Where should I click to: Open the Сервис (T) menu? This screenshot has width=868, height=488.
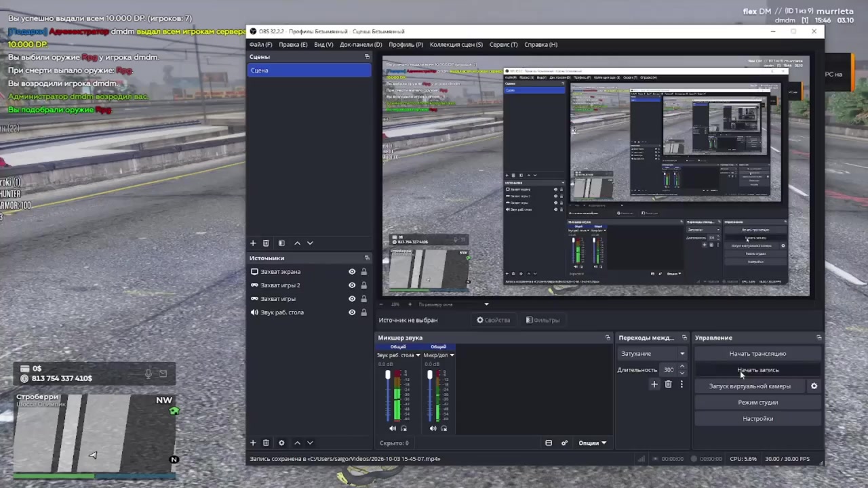pyautogui.click(x=503, y=45)
